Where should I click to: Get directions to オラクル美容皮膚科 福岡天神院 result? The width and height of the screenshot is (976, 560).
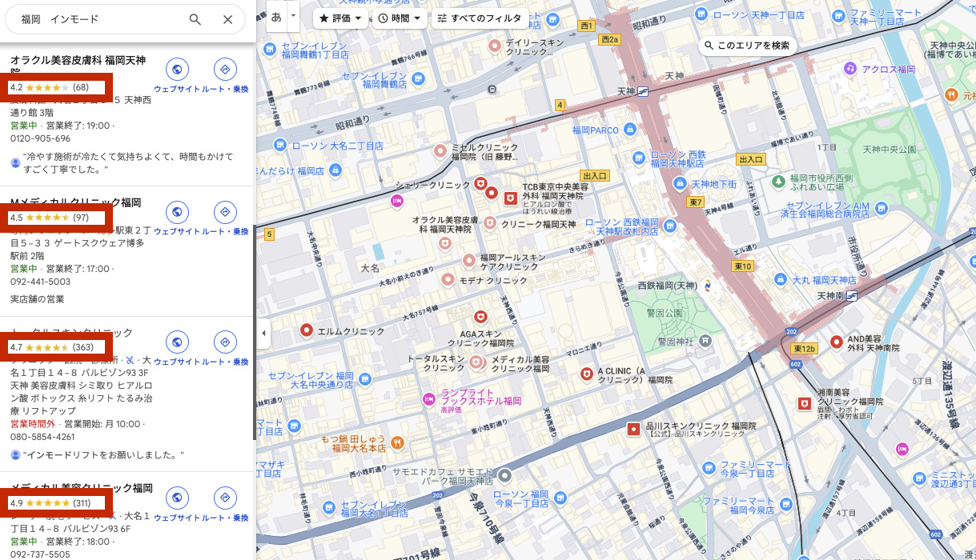(225, 70)
